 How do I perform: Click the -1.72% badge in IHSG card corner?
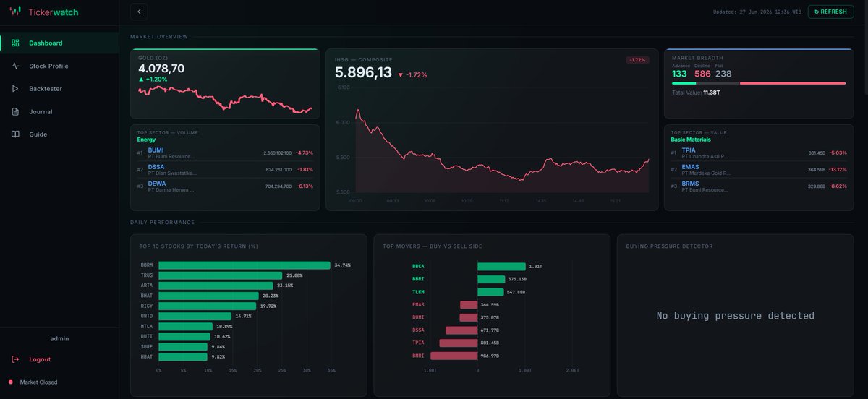click(x=637, y=60)
